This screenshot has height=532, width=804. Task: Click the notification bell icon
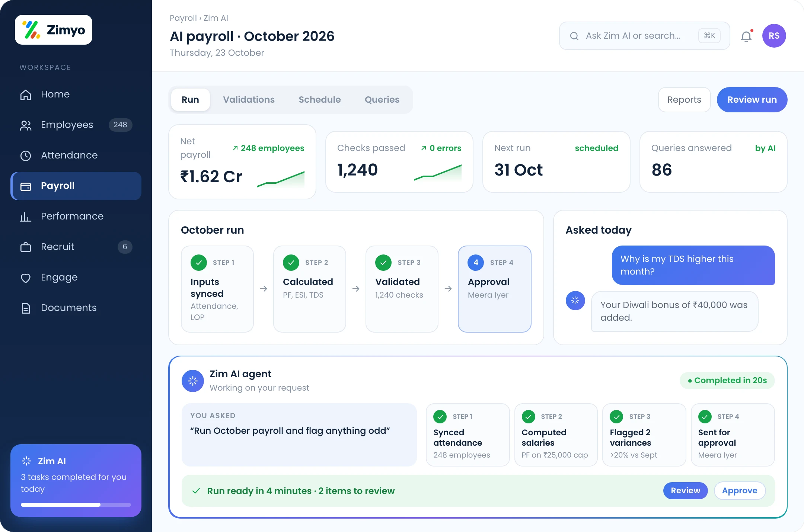click(x=746, y=36)
